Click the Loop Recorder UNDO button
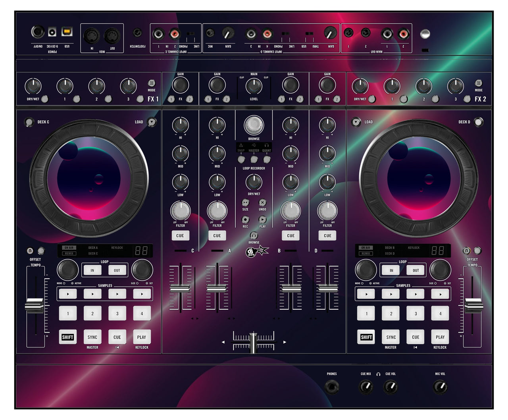Viewport: 508px width, 420px height. click(x=262, y=202)
